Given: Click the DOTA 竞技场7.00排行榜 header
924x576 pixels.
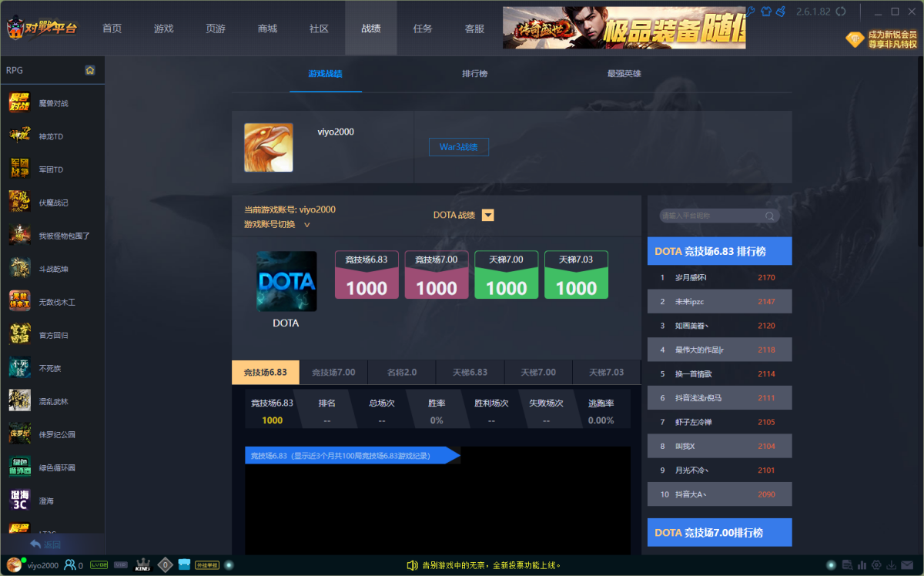Looking at the screenshot, I should pos(720,532).
